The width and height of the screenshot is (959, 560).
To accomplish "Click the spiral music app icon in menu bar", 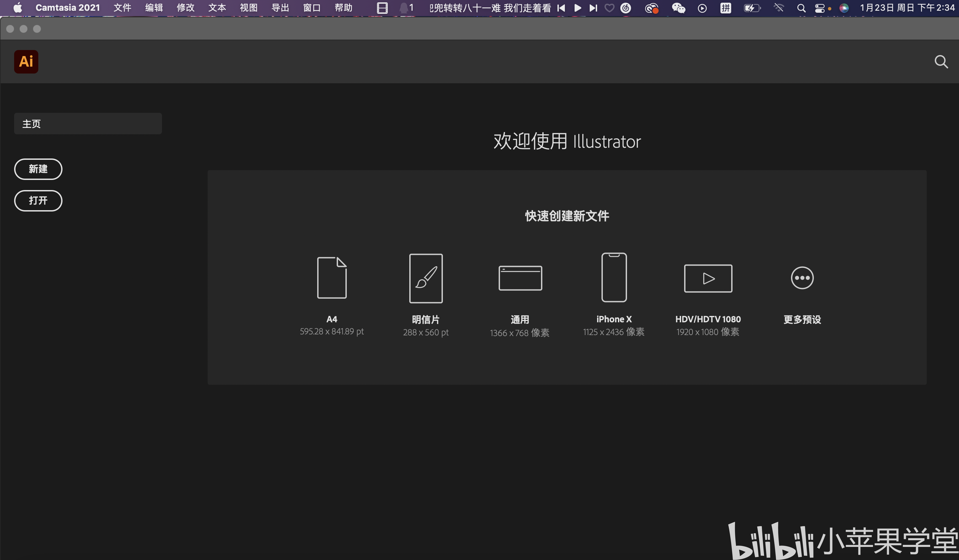I will 626,8.
